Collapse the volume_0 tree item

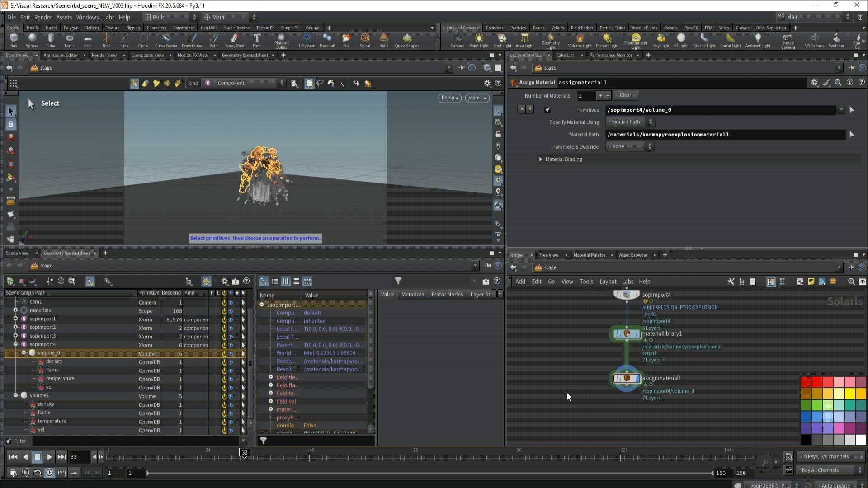point(24,353)
